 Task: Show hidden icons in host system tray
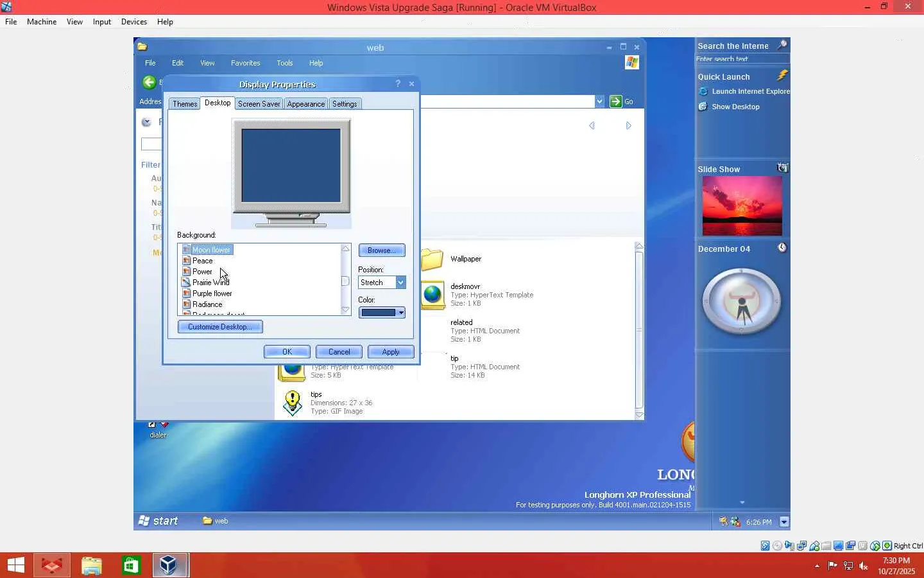click(x=817, y=566)
